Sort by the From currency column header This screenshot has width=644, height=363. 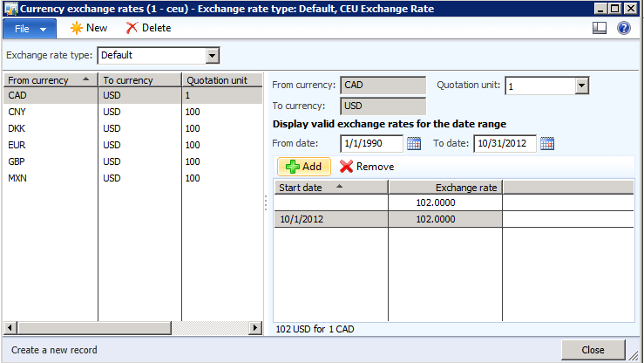[x=50, y=80]
